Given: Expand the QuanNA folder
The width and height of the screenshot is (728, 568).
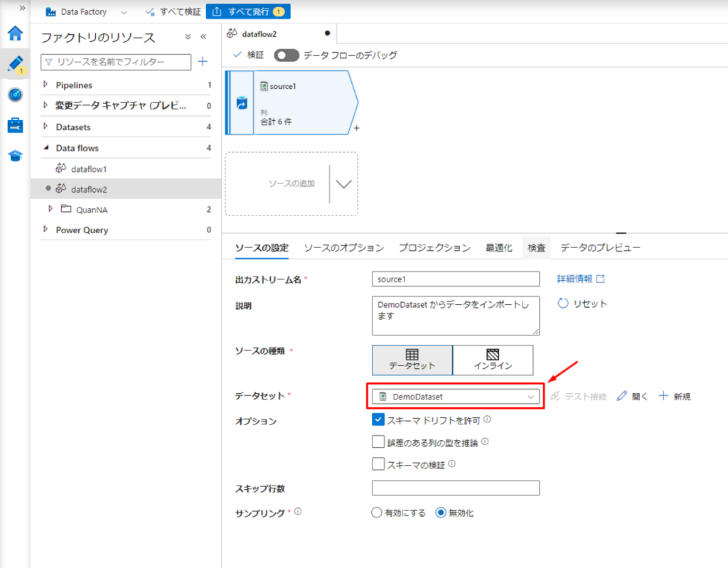Looking at the screenshot, I should 50,209.
